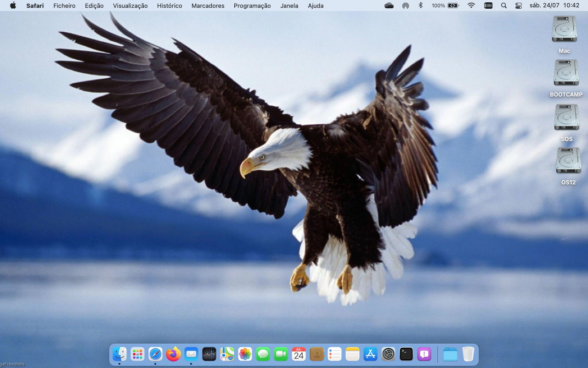The height and width of the screenshot is (368, 588).
Task: Click the Launchpad icon in Dock
Action: (137, 354)
